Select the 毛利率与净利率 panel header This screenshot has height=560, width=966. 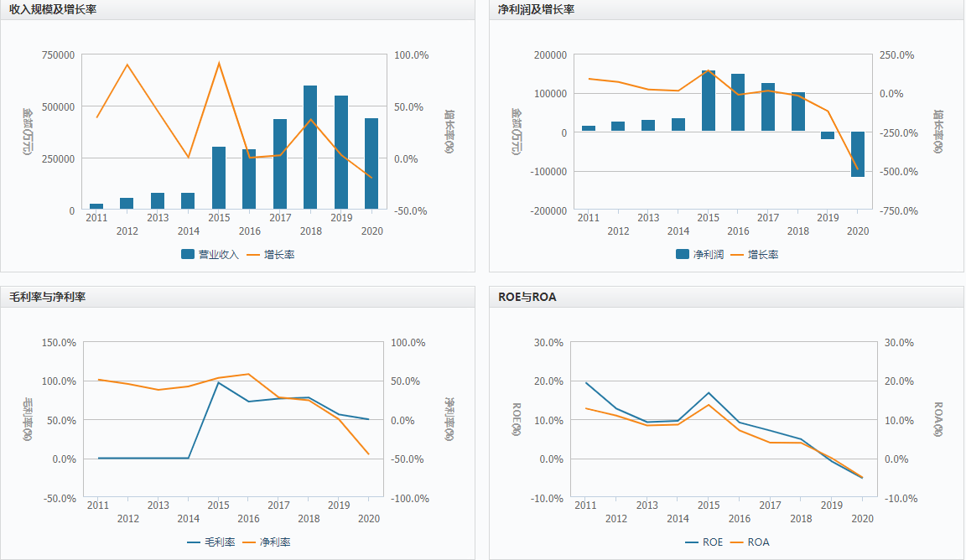[x=48, y=297]
